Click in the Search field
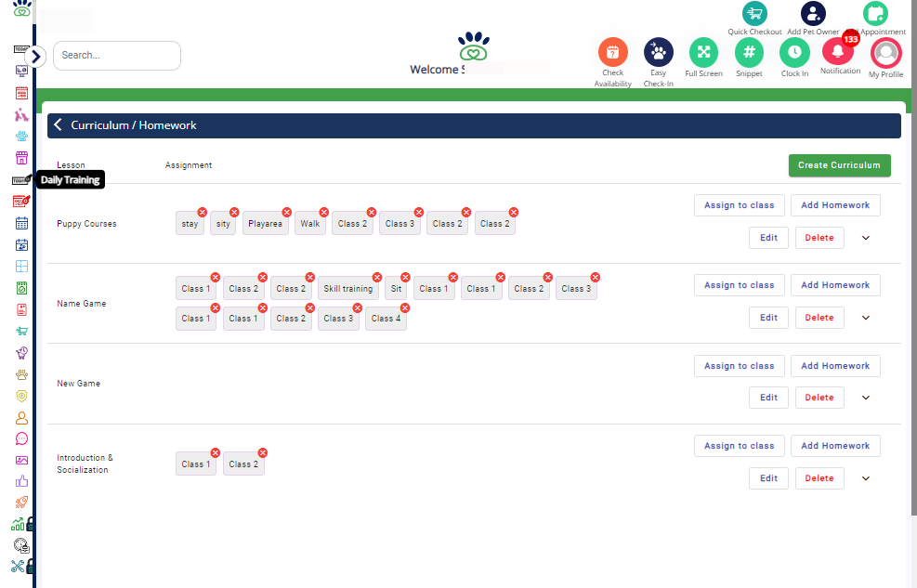 (x=117, y=56)
